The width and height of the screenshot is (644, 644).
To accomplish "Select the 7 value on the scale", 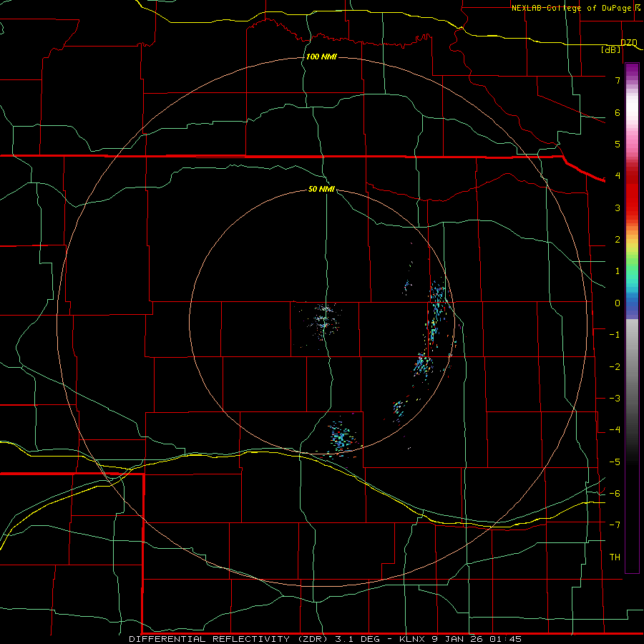I will pyautogui.click(x=618, y=80).
